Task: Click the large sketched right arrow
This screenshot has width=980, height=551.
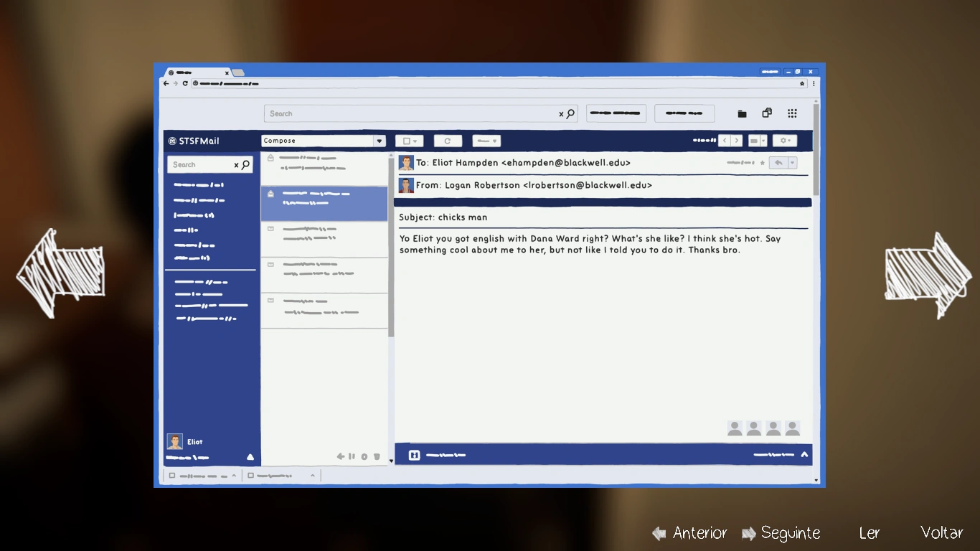Action: coord(928,275)
